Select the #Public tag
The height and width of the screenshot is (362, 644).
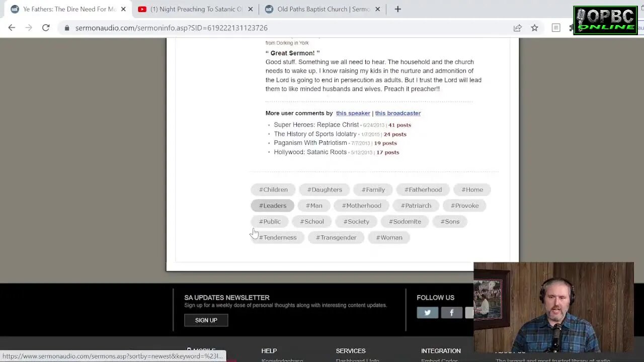click(270, 221)
